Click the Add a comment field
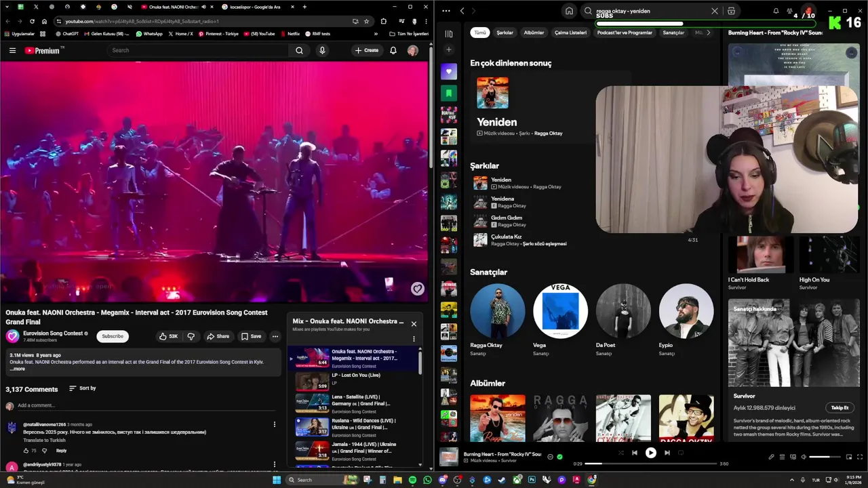868x488 pixels. pos(146,405)
